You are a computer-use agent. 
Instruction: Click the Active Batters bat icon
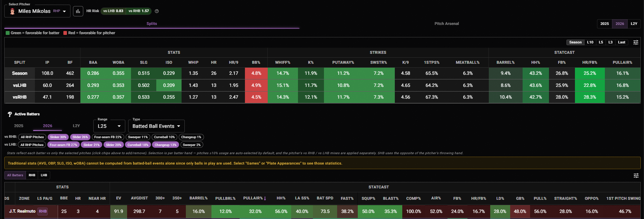10,114
